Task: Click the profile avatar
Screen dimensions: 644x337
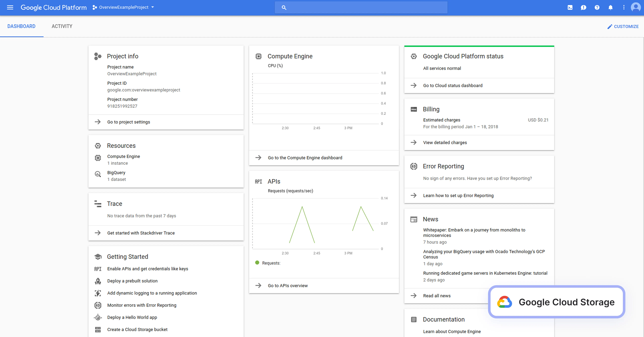Action: pos(635,8)
